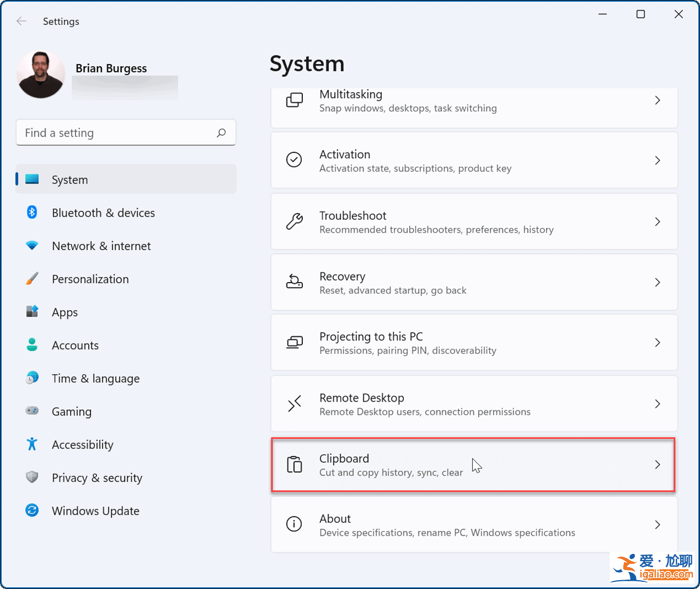The width and height of the screenshot is (700, 589).
Task: Go to Time & language settings
Action: click(95, 379)
